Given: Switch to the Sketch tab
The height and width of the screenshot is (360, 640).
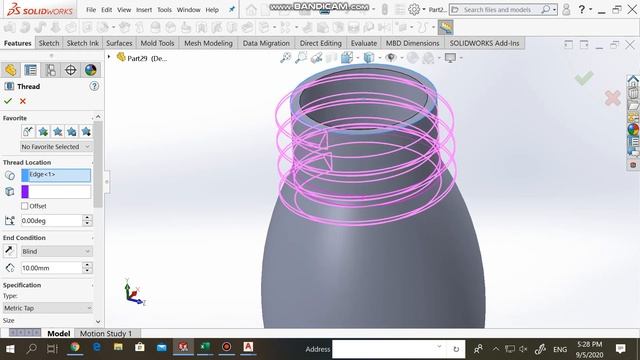Looking at the screenshot, I should (49, 43).
